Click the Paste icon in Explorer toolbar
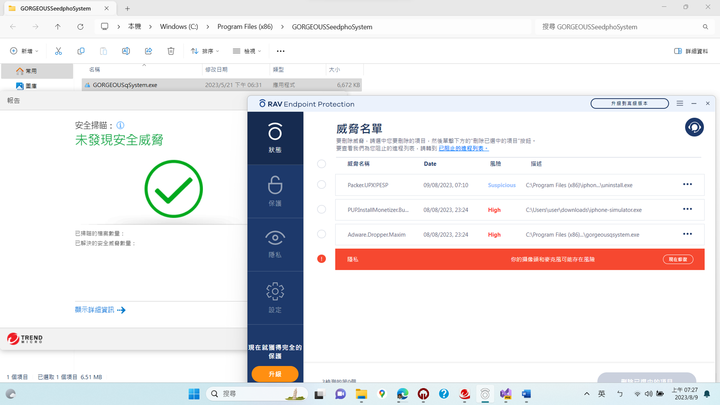720x405 pixels. [103, 51]
